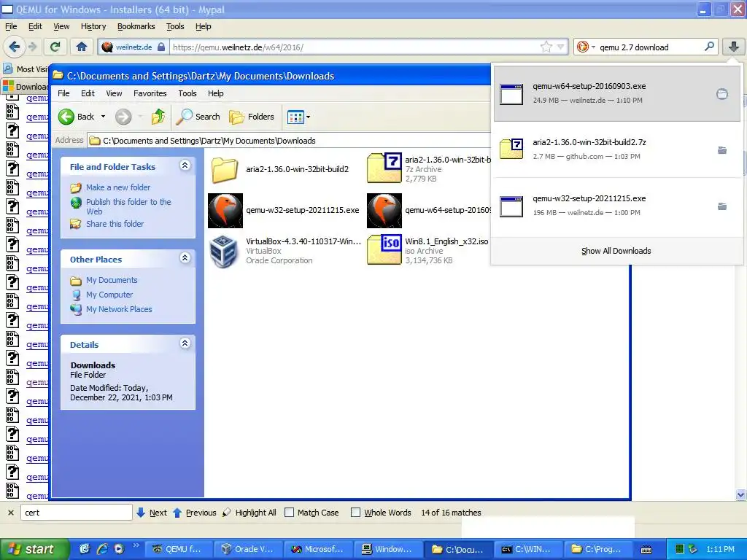
Task: Click the Mypal browser forward arrow button
Action: pos(32,47)
